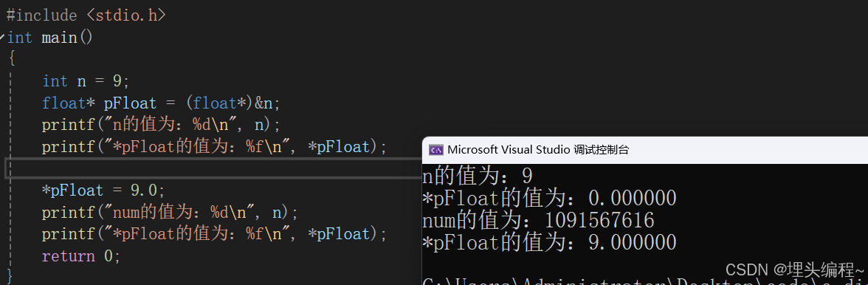Click the line int n = 9;
This screenshot has height=285, width=868.
[86, 81]
